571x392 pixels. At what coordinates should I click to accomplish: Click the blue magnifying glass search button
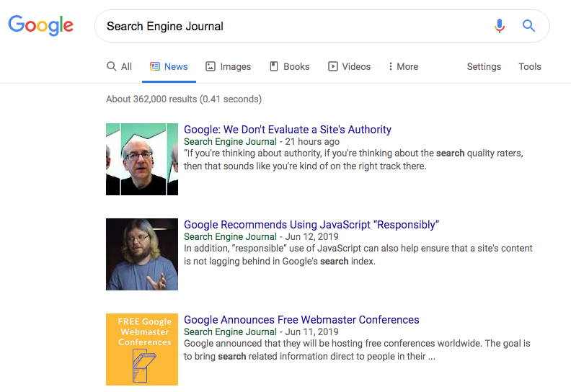tap(528, 26)
